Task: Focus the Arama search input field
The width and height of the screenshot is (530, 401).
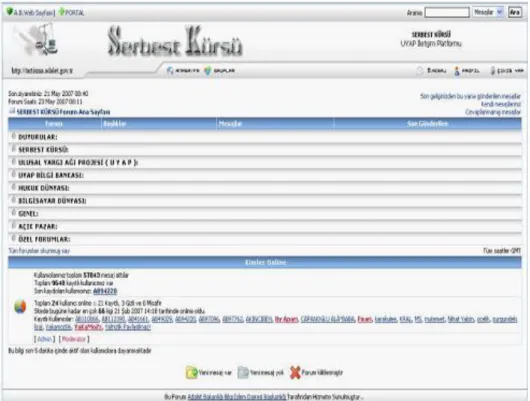Action: [447, 13]
